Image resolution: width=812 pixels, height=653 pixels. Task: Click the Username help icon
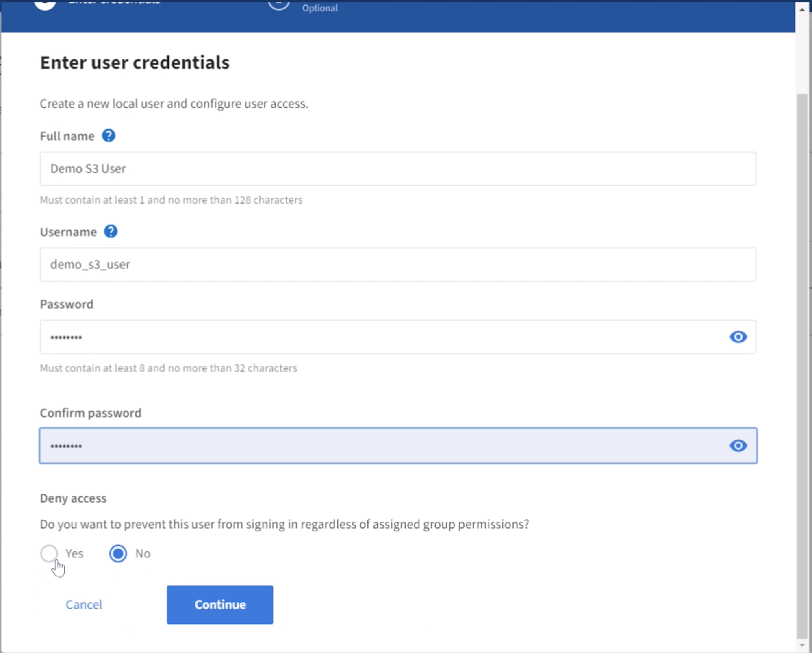(x=111, y=232)
